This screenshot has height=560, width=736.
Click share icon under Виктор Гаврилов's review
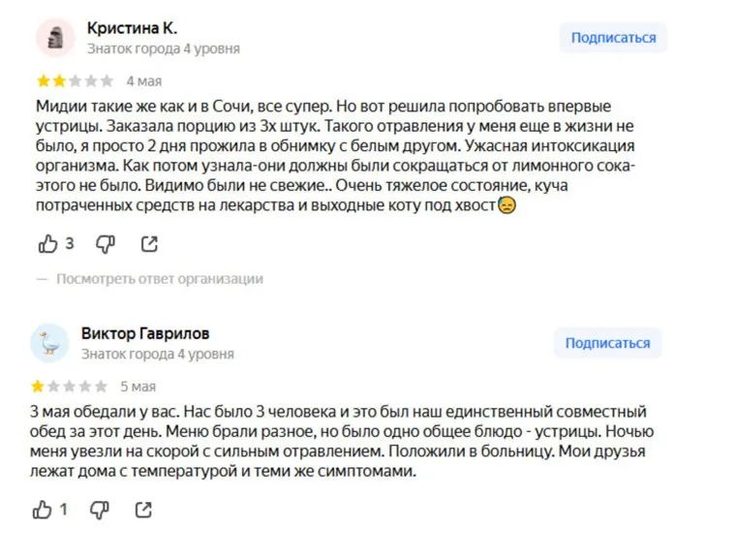pyautogui.click(x=143, y=509)
